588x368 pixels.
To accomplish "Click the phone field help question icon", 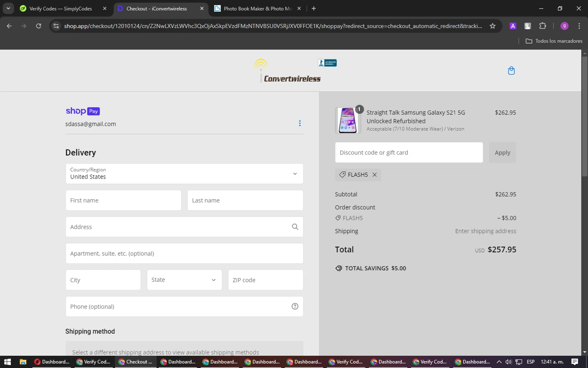I will [295, 306].
